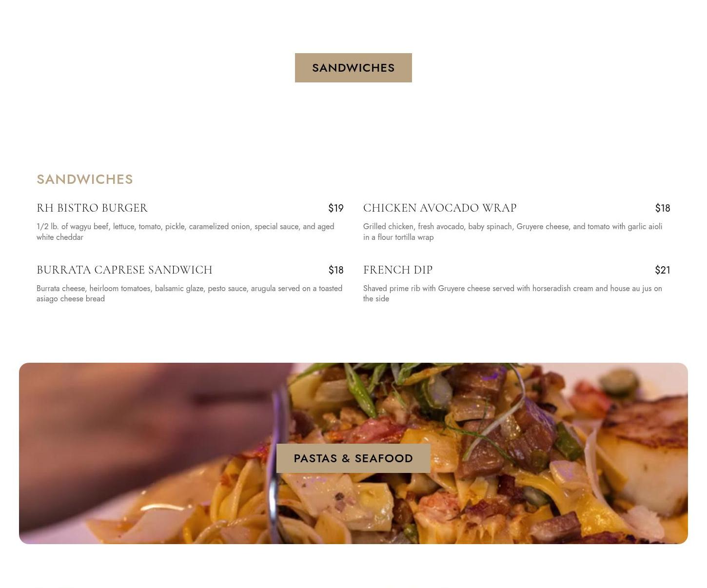Open the RH Bistro Burger item
The image size is (707, 588).
point(92,208)
